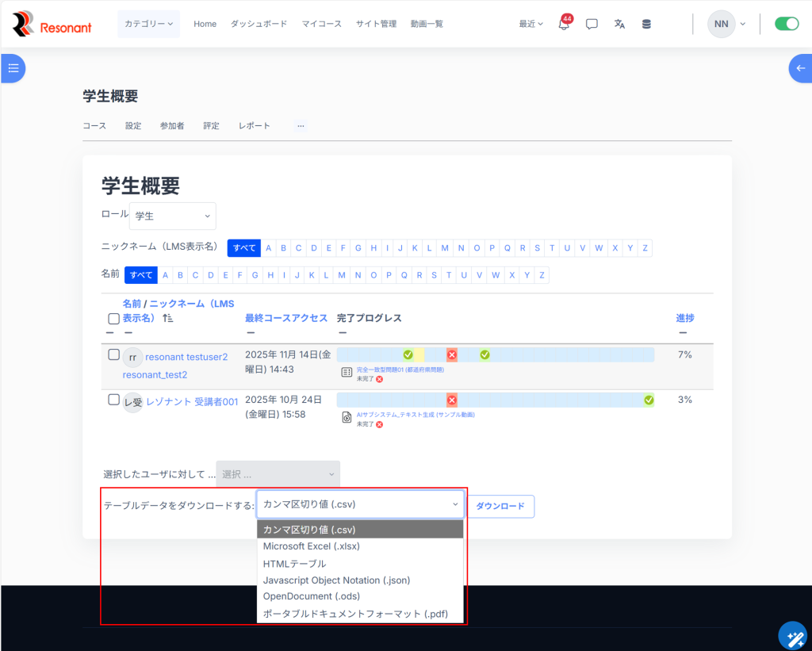Click the Resonant logo
Viewport: 812px width, 651px height.
point(52,25)
